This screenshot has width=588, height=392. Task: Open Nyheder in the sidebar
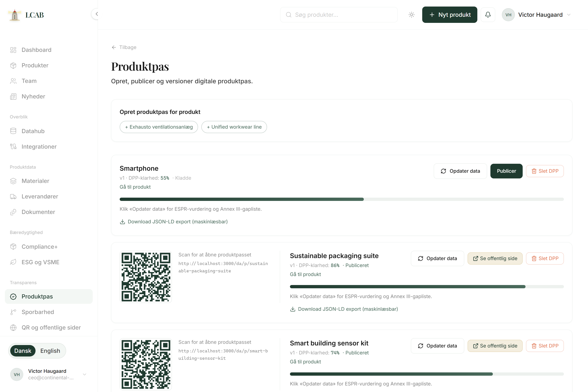click(x=49, y=96)
